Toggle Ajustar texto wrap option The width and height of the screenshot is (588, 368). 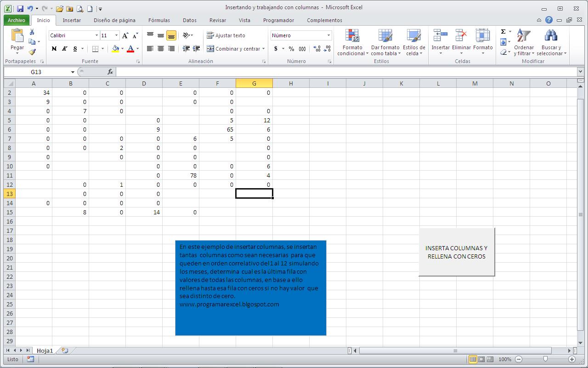tap(226, 35)
